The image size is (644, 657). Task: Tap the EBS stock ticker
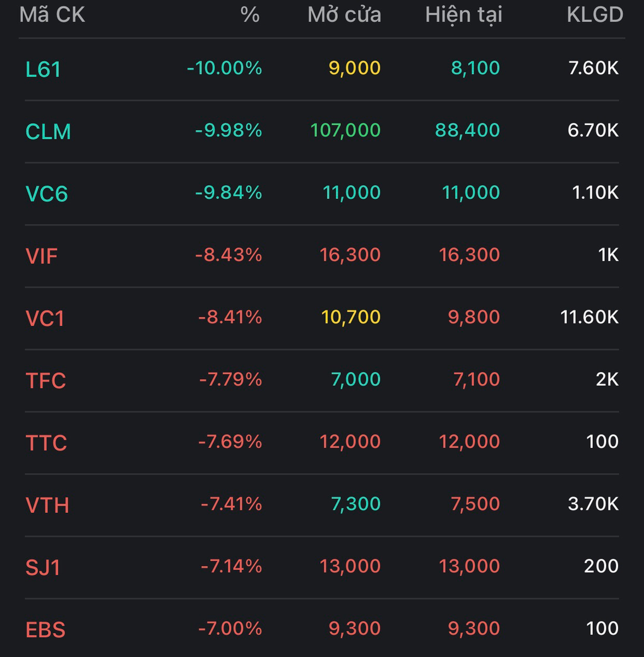click(45, 629)
